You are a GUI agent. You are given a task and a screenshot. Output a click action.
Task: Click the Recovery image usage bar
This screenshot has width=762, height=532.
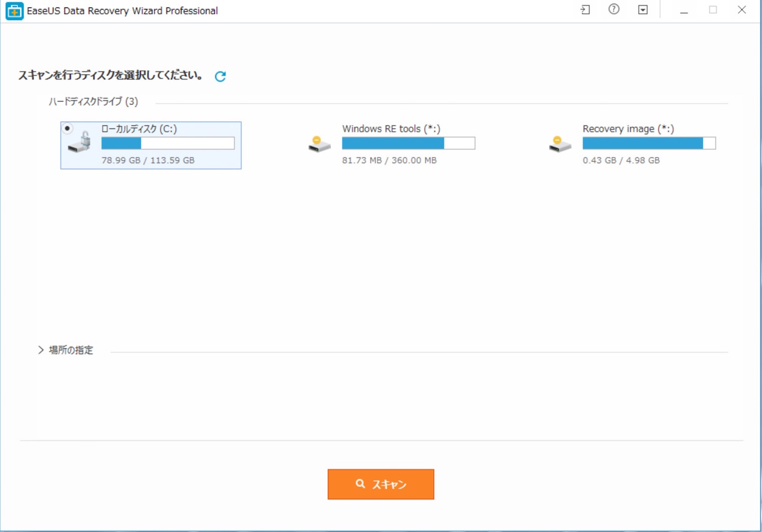pos(649,143)
